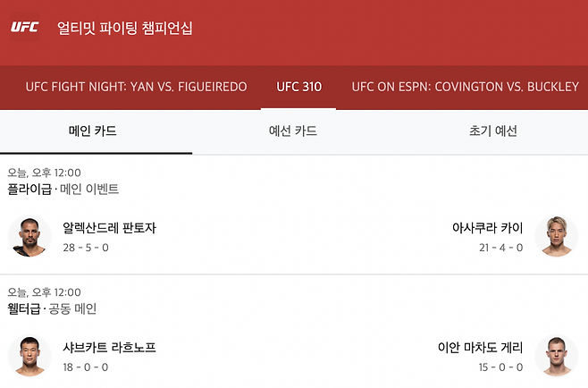Select the 메인 카드 tab
The height and width of the screenshot is (388, 588).
click(93, 131)
